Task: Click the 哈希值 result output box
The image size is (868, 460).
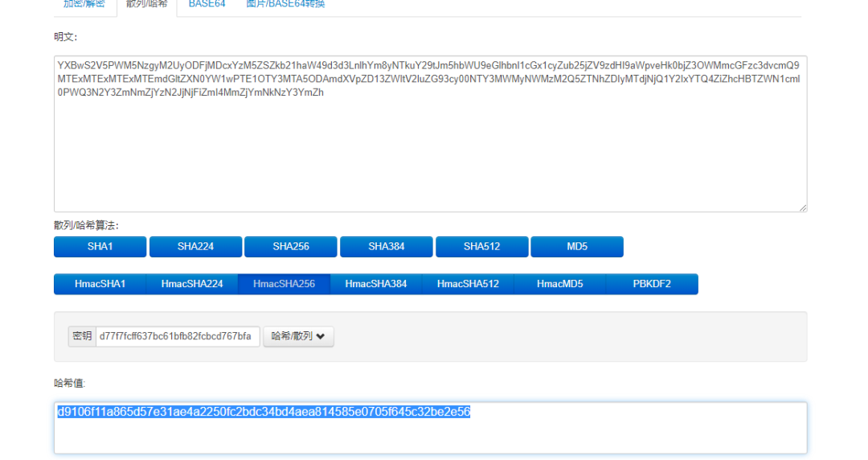Action: pos(430,428)
